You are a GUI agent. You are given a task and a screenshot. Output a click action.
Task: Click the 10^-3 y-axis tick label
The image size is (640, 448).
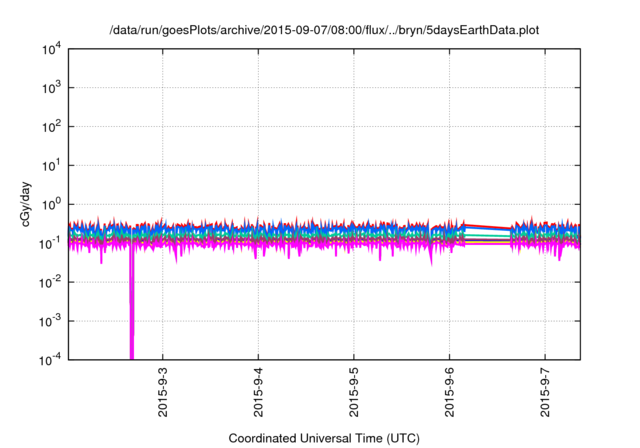[x=50, y=321]
